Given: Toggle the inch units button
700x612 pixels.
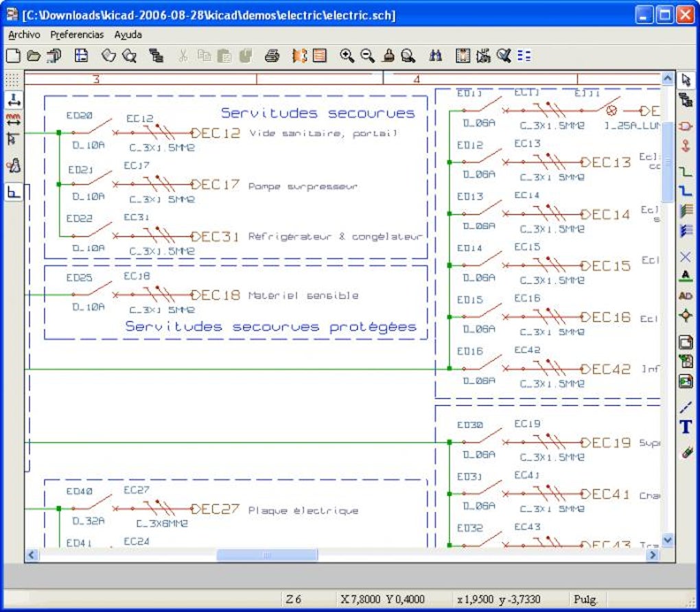Looking at the screenshot, I should point(12,100).
